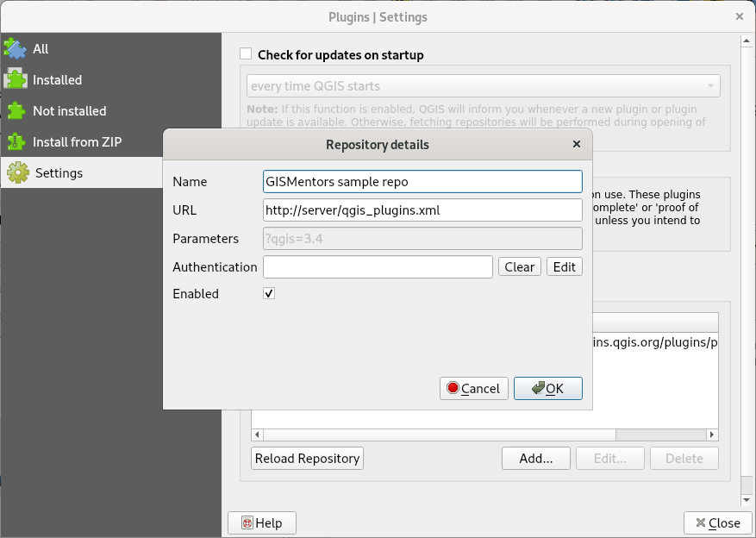The height and width of the screenshot is (538, 756).
Task: Open the update frequency dropdown
Action: [x=484, y=86]
